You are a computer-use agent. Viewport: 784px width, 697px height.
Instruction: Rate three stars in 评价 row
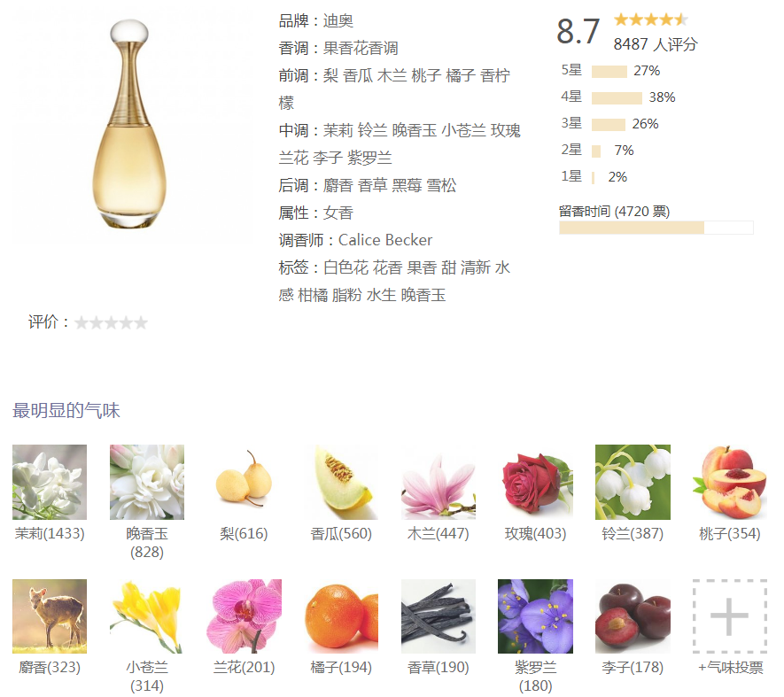pyautogui.click(x=111, y=322)
